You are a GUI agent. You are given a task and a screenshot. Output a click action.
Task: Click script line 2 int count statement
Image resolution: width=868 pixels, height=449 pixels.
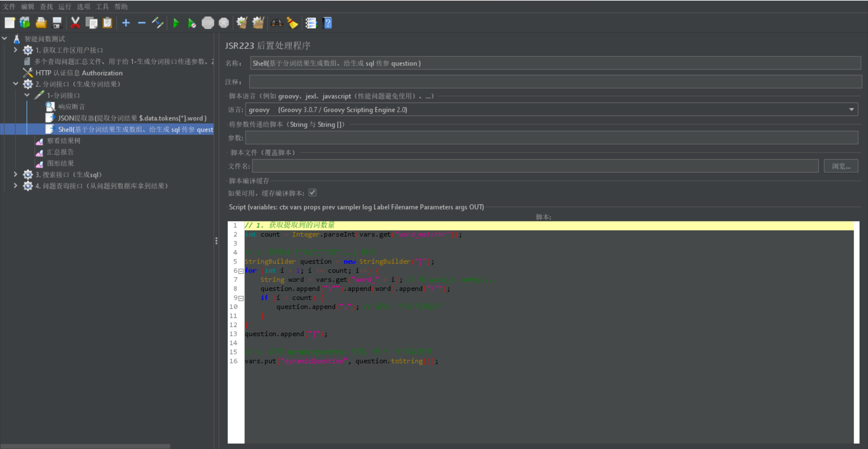click(353, 234)
